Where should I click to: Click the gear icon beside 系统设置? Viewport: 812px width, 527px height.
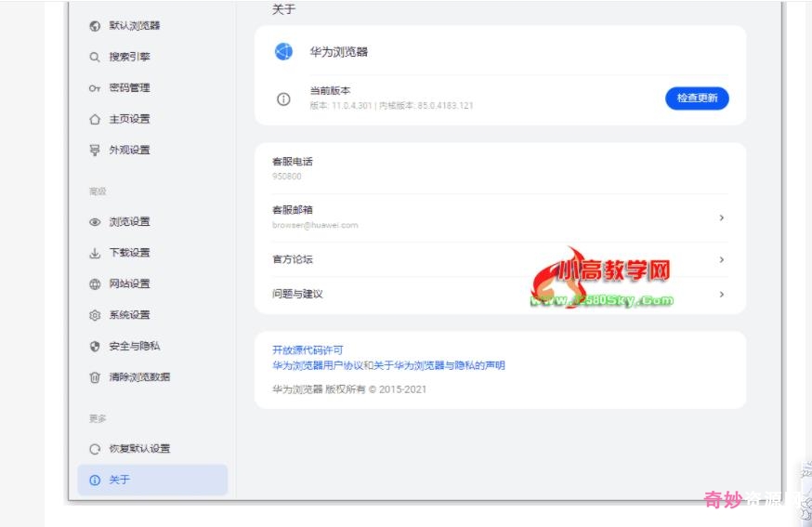(95, 315)
